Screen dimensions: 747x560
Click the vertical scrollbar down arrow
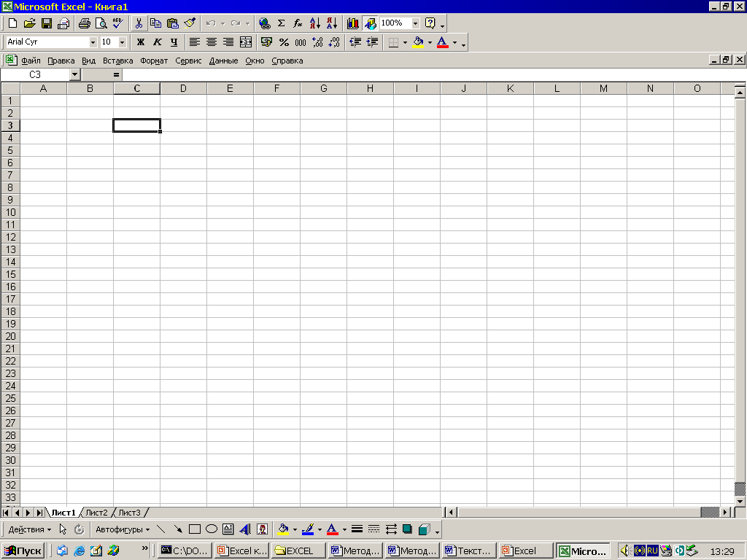740,502
